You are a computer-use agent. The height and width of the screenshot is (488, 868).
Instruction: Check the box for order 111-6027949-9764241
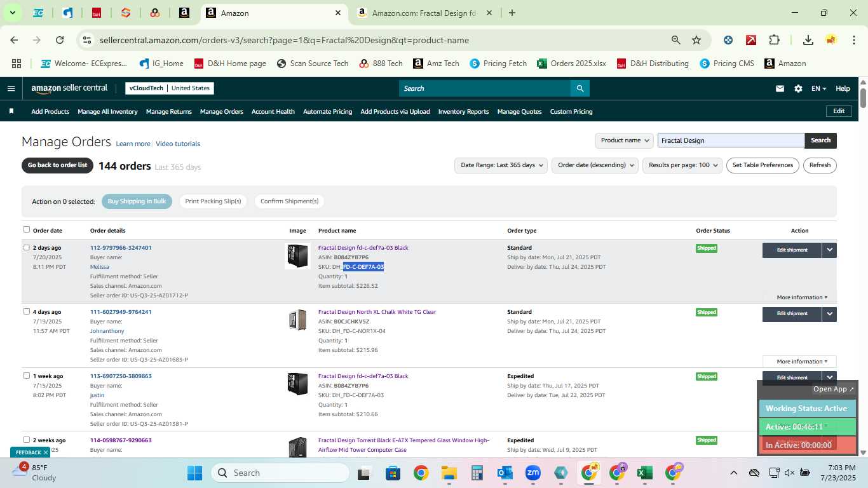pos(27,311)
